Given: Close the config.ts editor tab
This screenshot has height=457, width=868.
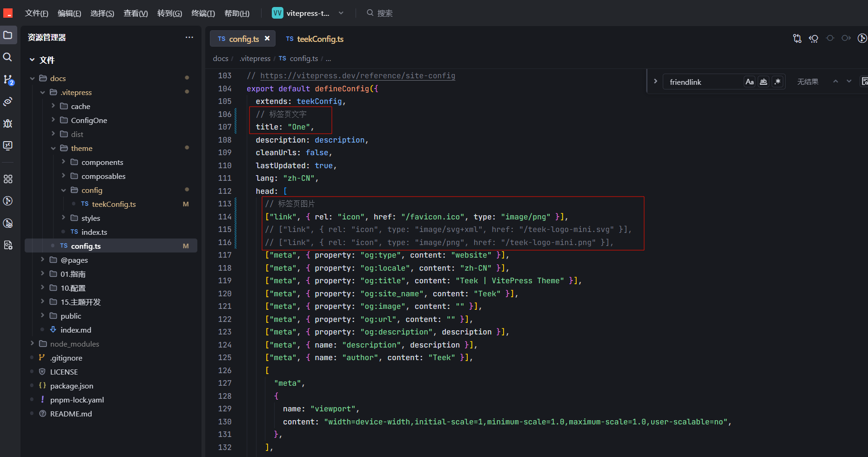Looking at the screenshot, I should [x=267, y=39].
